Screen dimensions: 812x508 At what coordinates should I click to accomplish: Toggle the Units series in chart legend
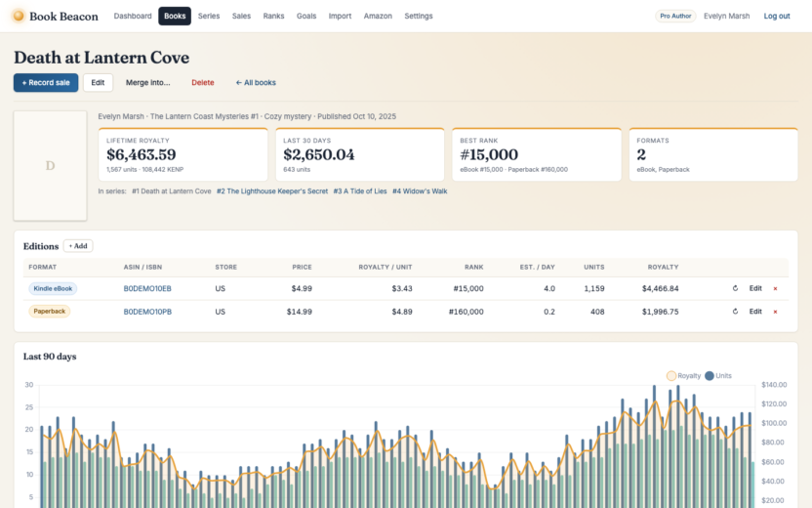[718, 376]
